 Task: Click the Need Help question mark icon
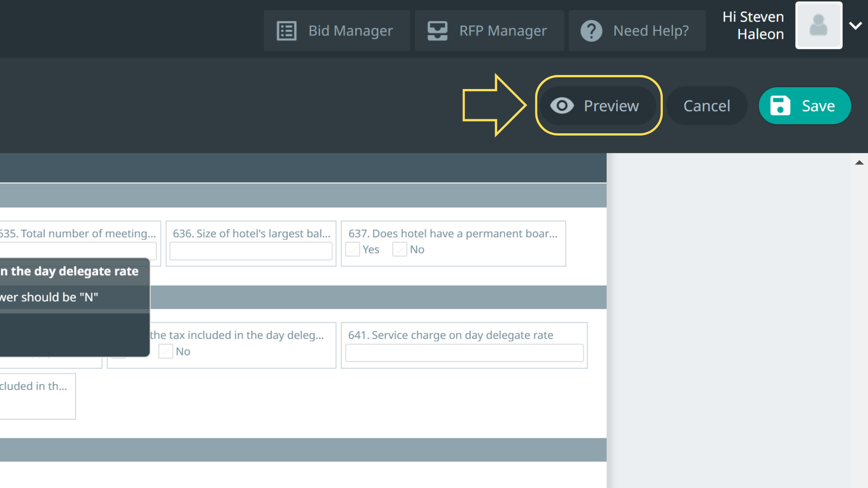[x=591, y=31]
